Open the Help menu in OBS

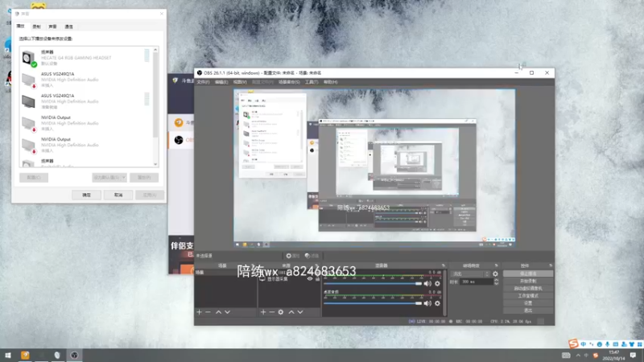pyautogui.click(x=330, y=82)
